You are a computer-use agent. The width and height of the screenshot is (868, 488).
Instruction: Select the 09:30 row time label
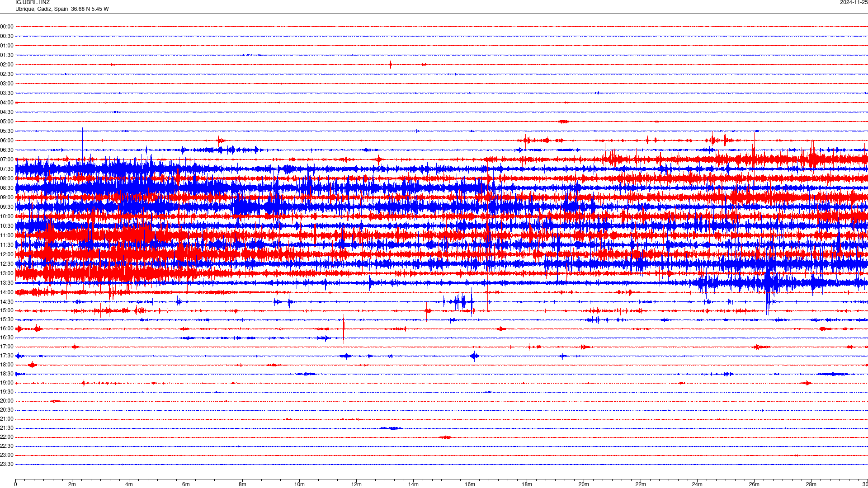(x=7, y=207)
